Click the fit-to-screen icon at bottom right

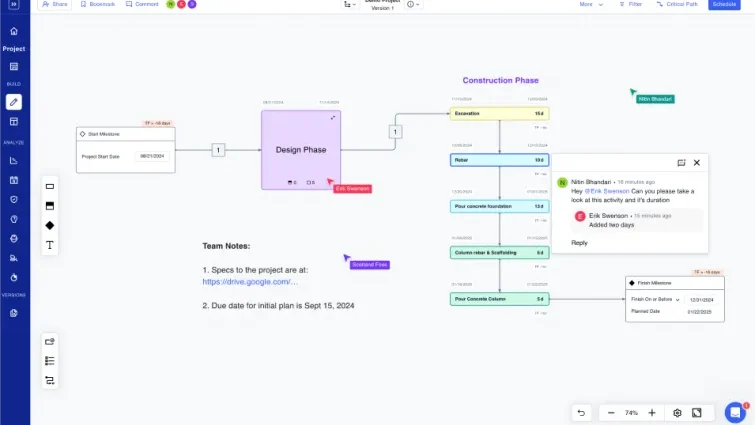(x=697, y=412)
